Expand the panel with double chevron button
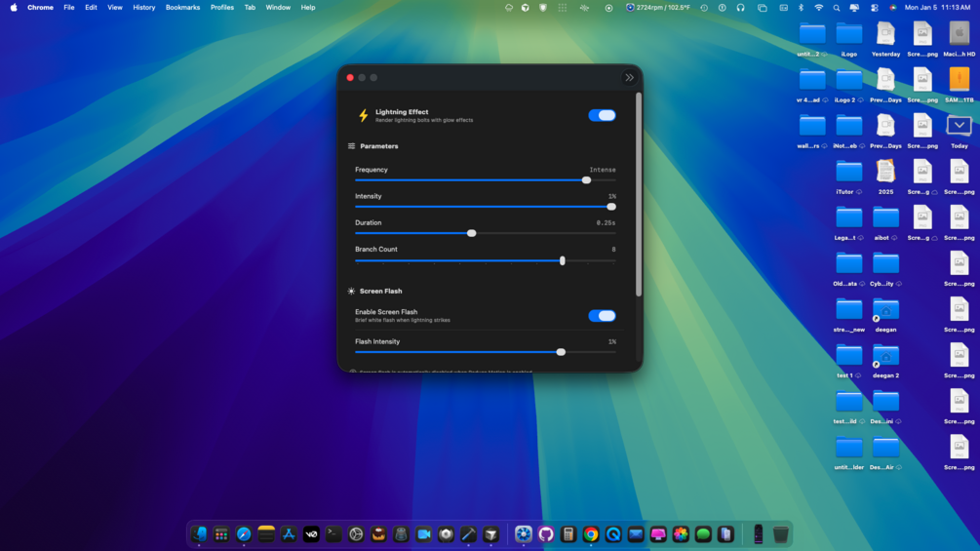Image resolution: width=980 pixels, height=551 pixels. 629,77
